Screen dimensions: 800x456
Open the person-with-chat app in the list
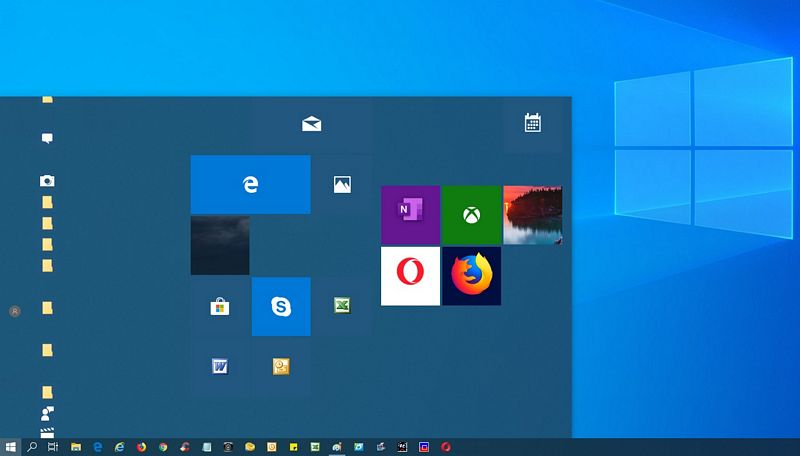[47, 414]
